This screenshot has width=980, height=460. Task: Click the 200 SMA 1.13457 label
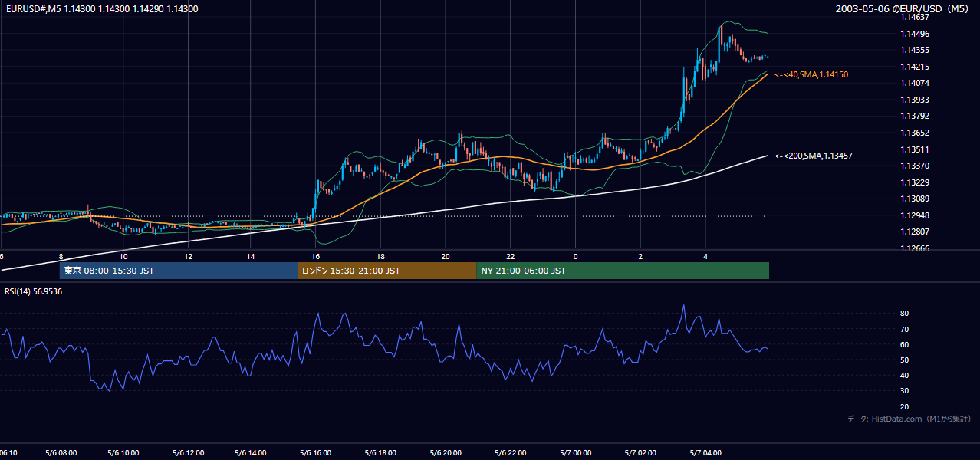coord(814,156)
